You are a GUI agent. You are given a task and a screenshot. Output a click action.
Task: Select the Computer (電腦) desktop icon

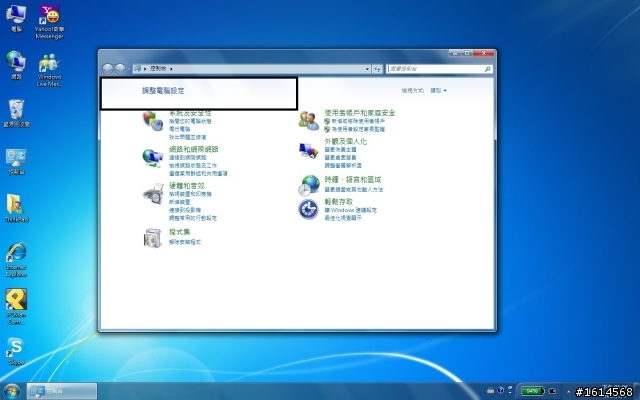(x=16, y=18)
